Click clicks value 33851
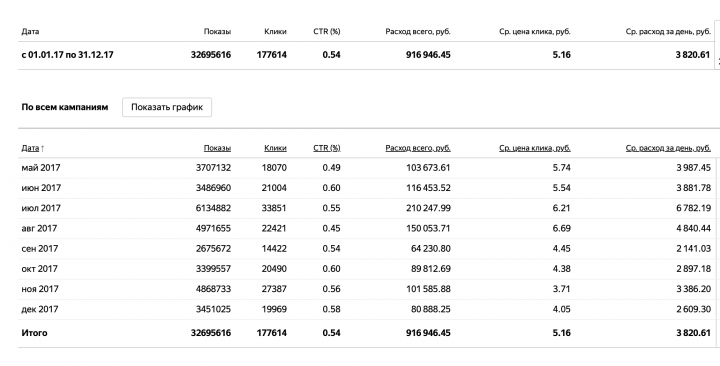The width and height of the screenshot is (720, 366). click(274, 208)
